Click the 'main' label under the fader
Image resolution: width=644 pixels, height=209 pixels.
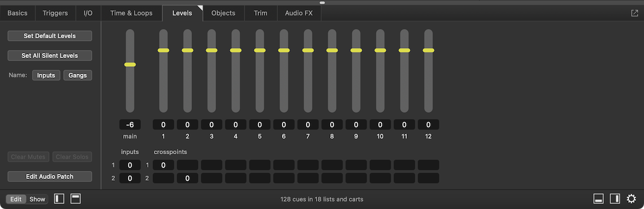pos(130,136)
